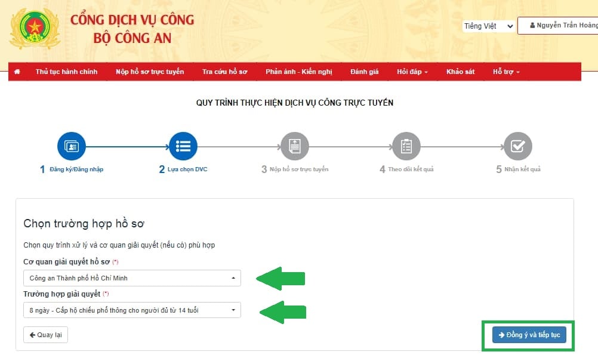This screenshot has width=598, height=364.
Task: Open Phản ánh - Kiến nghị menu item
Action: click(299, 72)
